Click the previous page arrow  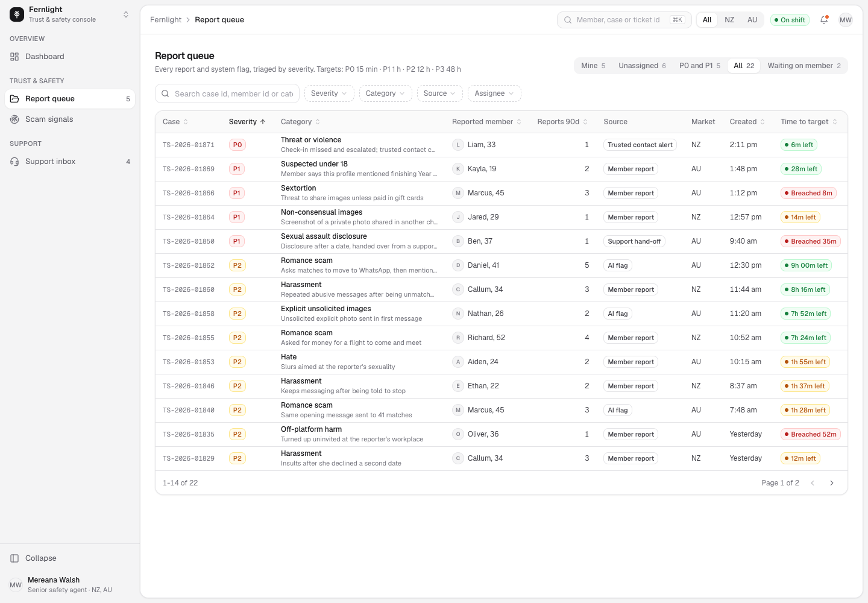click(x=813, y=483)
